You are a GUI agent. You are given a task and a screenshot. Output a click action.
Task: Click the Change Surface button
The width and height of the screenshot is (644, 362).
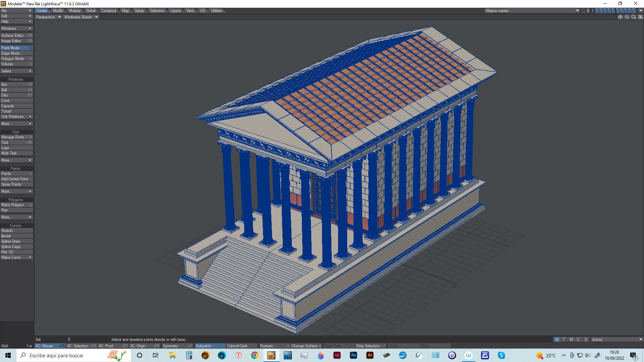coord(306,346)
